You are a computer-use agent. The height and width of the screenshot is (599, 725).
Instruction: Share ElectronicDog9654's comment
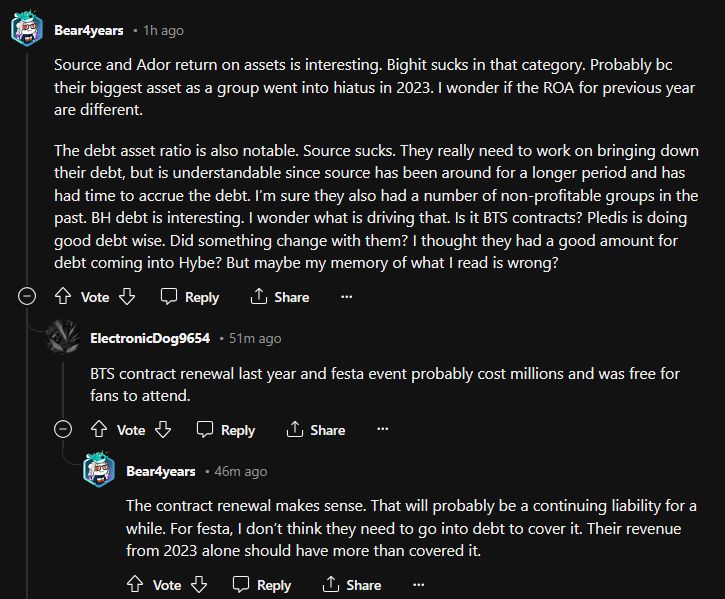coord(316,430)
